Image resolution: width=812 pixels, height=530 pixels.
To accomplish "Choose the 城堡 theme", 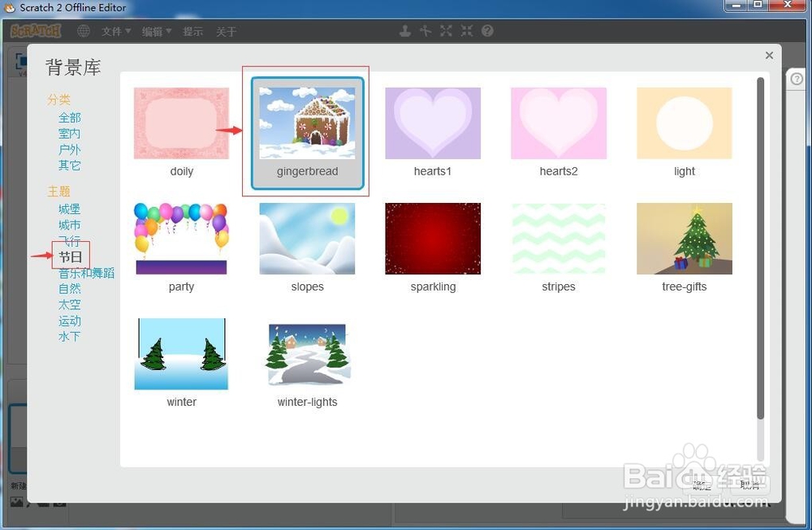I will coord(69,209).
